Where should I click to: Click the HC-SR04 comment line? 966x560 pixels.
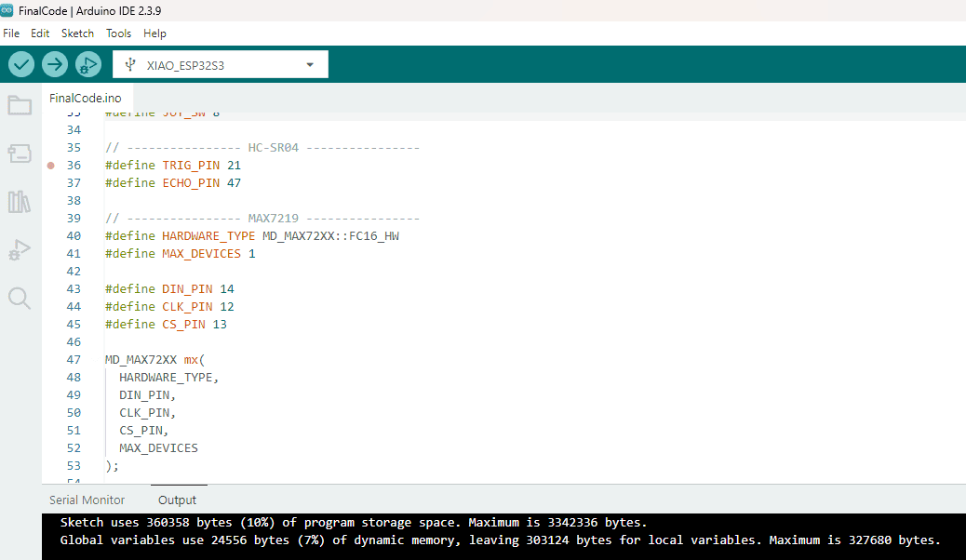[262, 148]
